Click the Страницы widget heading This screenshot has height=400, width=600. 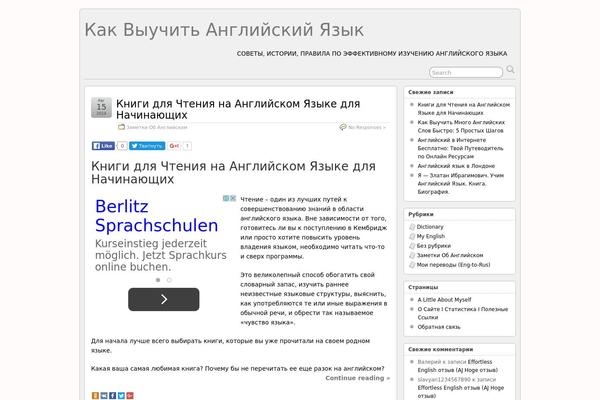(423, 287)
